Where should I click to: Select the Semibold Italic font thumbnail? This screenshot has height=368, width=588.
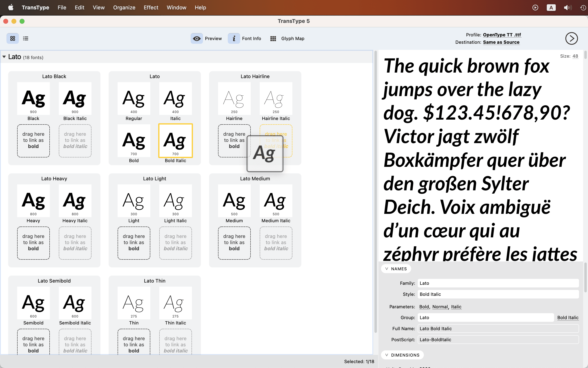click(75, 303)
